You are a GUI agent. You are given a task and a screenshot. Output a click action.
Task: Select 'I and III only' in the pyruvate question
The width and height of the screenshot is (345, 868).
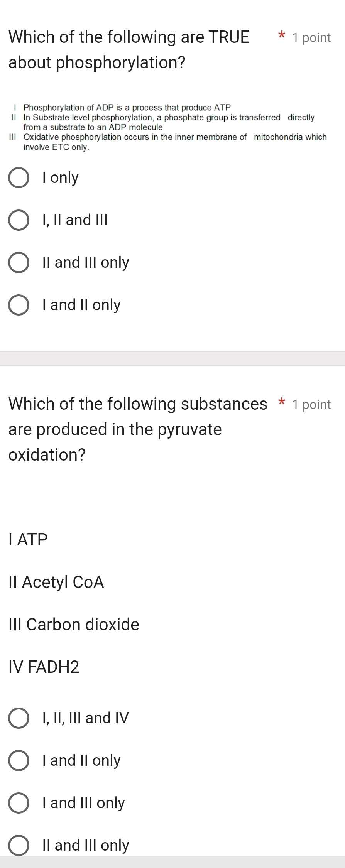(83, 802)
